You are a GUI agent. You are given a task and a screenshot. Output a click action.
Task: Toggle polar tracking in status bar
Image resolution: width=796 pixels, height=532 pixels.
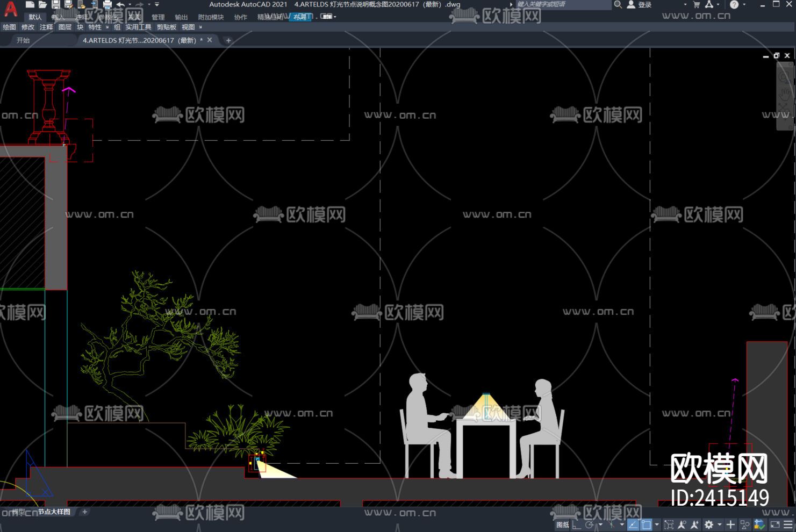pyautogui.click(x=590, y=524)
